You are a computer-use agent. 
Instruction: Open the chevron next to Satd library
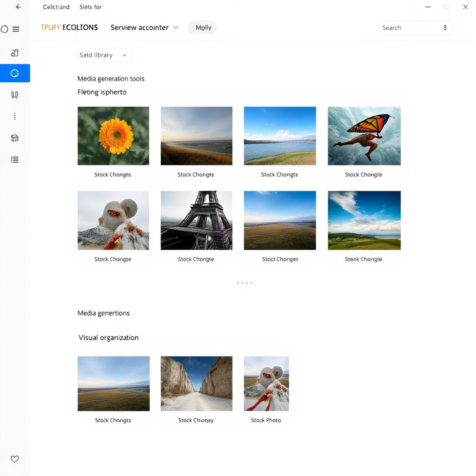pyautogui.click(x=124, y=55)
